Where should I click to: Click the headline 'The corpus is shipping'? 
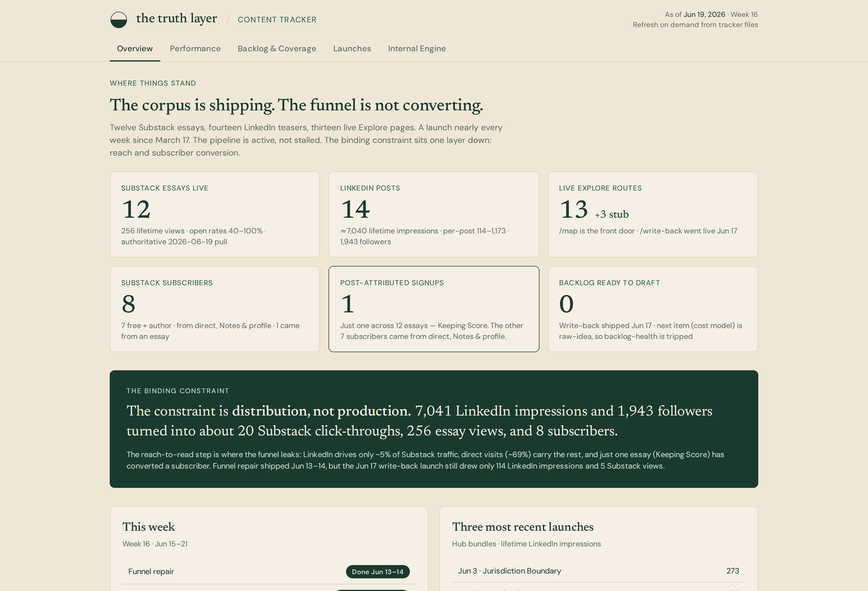(x=192, y=105)
